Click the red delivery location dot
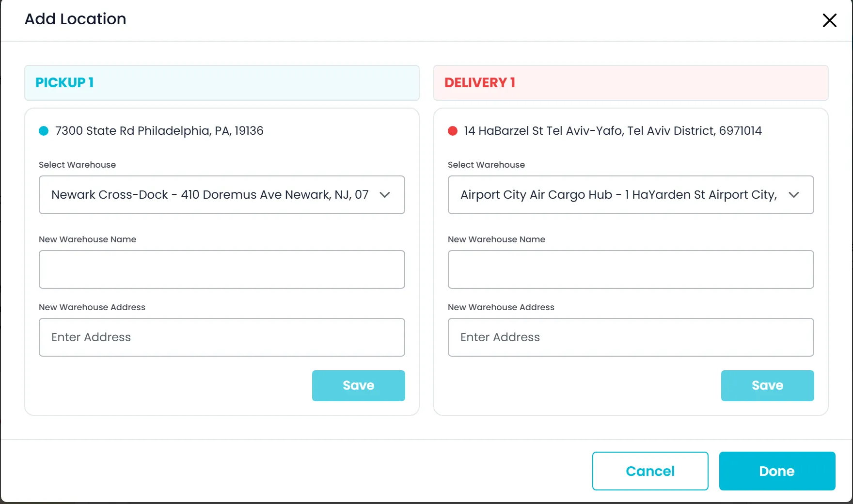 click(x=453, y=131)
